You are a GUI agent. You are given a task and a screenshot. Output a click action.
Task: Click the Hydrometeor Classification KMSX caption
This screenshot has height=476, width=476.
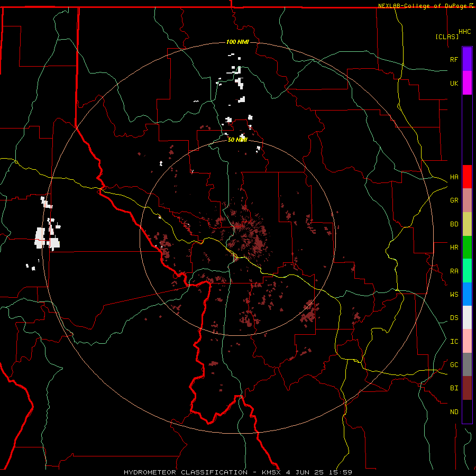pos(238,472)
